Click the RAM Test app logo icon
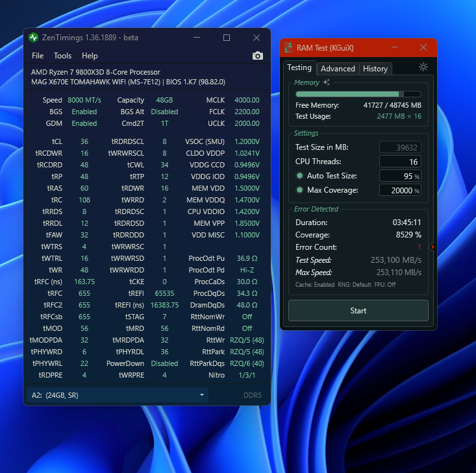 (288, 47)
